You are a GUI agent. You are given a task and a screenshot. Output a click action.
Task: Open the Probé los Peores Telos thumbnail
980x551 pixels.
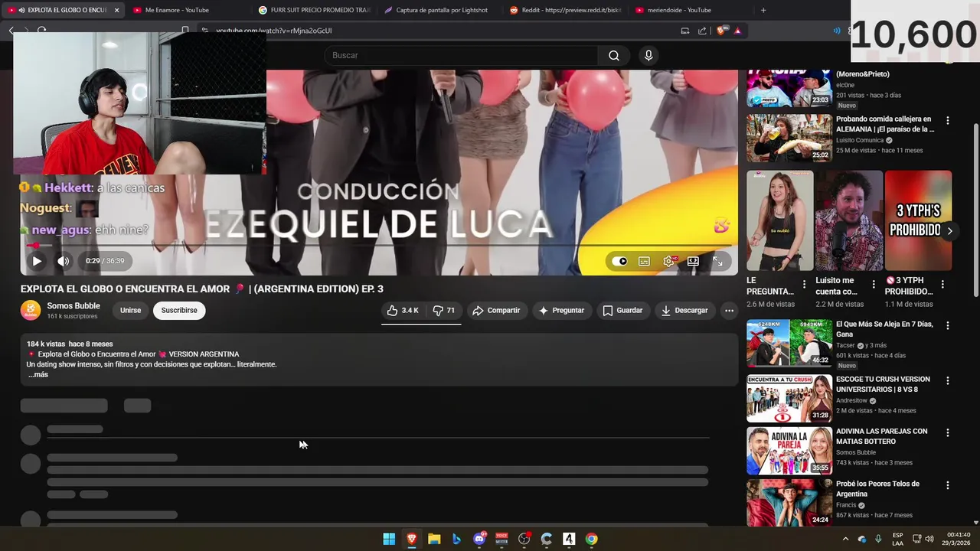pos(789,503)
